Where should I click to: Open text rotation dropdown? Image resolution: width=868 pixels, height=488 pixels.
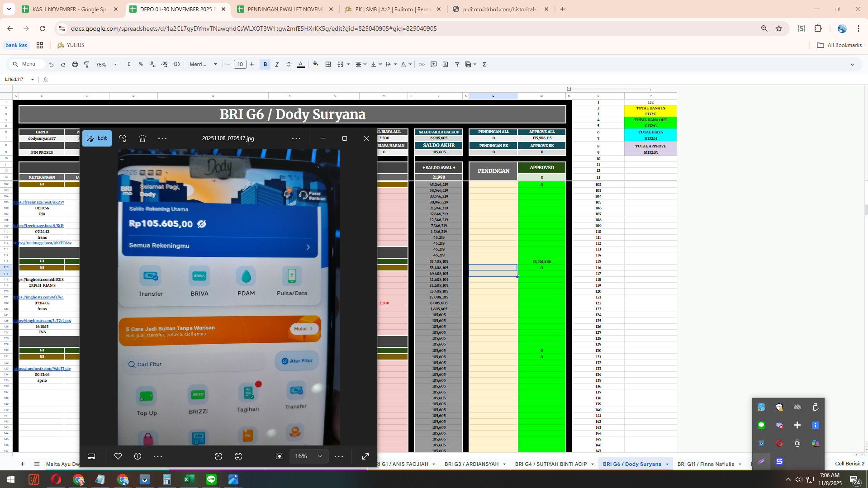406,64
